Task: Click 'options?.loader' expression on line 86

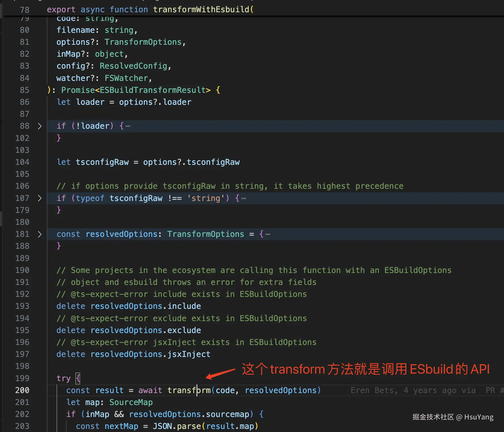Action: (x=155, y=102)
